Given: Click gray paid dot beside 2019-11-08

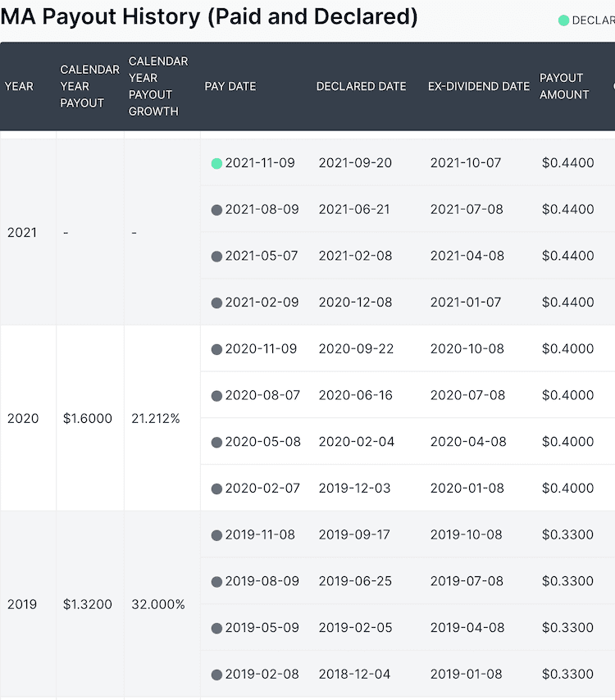Looking at the screenshot, I should click(x=216, y=535).
